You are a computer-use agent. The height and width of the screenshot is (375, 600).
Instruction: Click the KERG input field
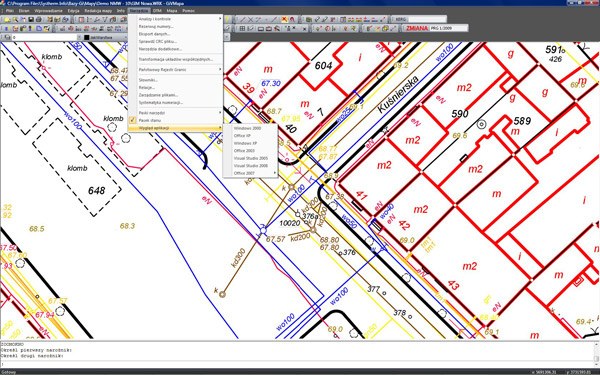[426, 19]
